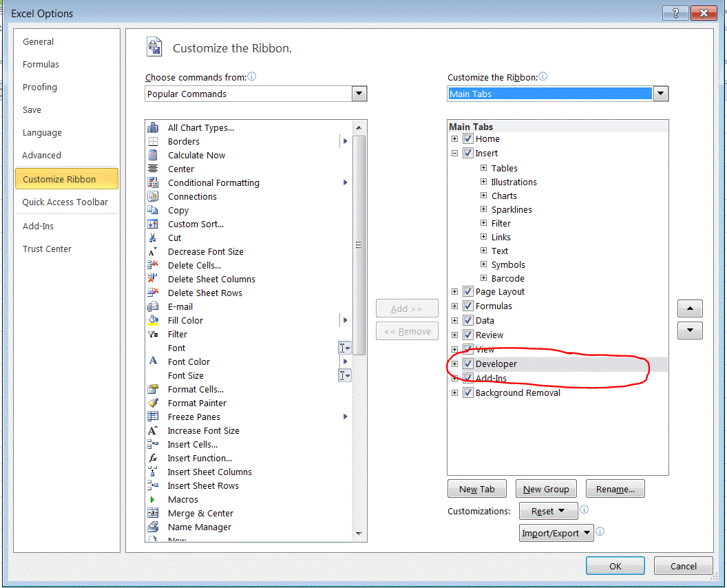The width and height of the screenshot is (727, 588).
Task: Expand the Barcode group
Action: pyautogui.click(x=483, y=278)
